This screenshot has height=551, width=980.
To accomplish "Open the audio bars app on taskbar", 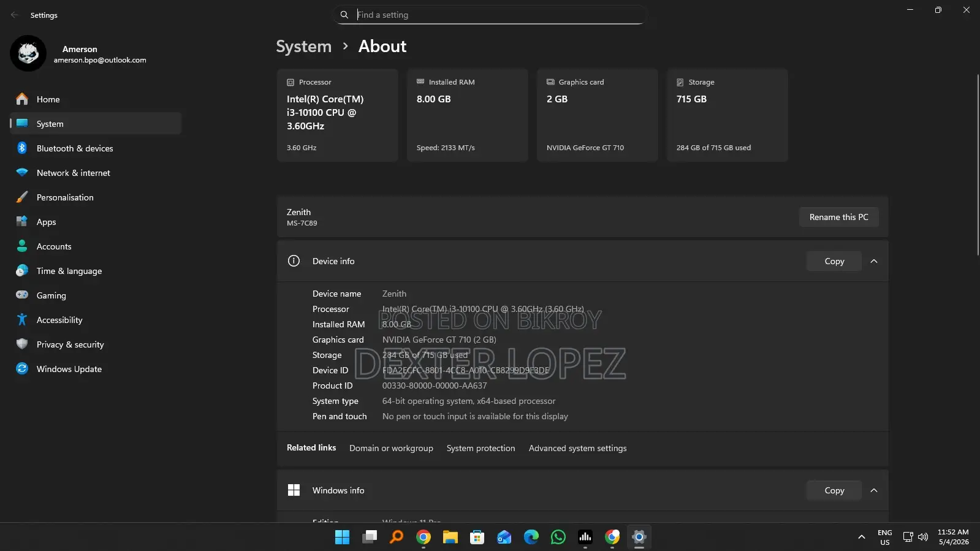I will tap(585, 537).
